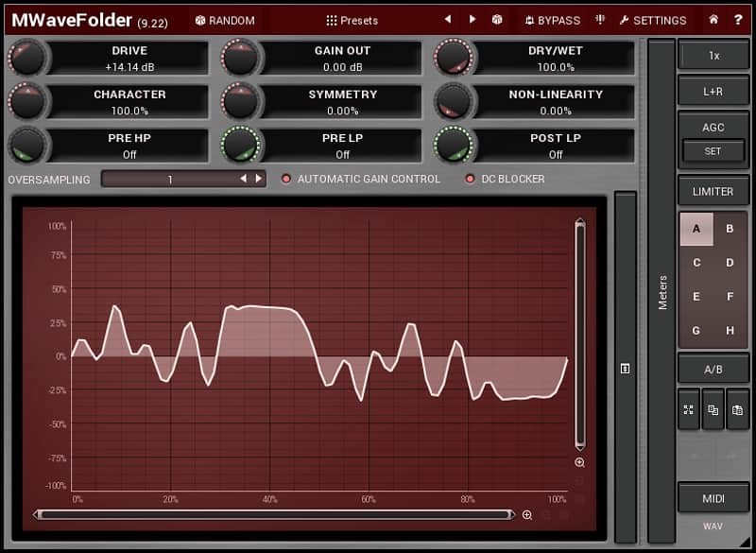Select preset slot E
Viewport: 756px width, 553px height.
pos(696,297)
